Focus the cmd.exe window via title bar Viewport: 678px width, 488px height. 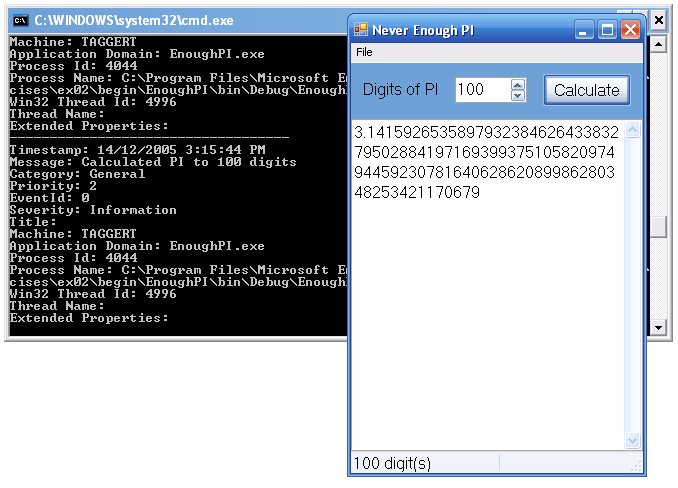180,20
